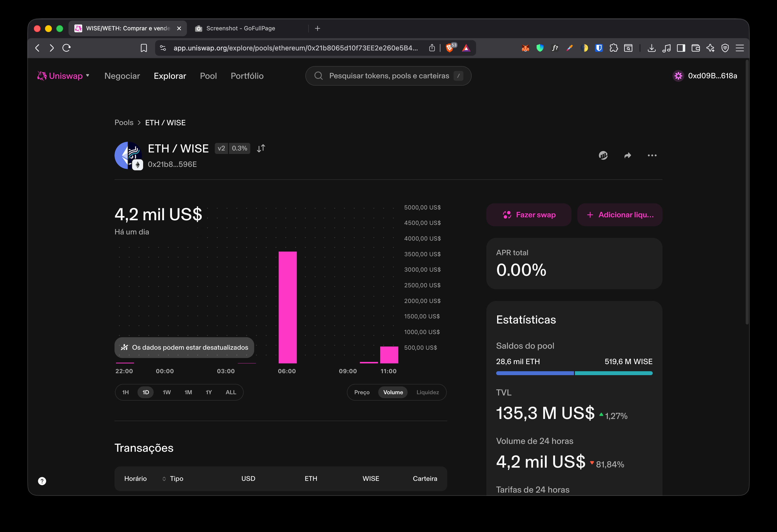Go forward to the next page

[x=52, y=48]
